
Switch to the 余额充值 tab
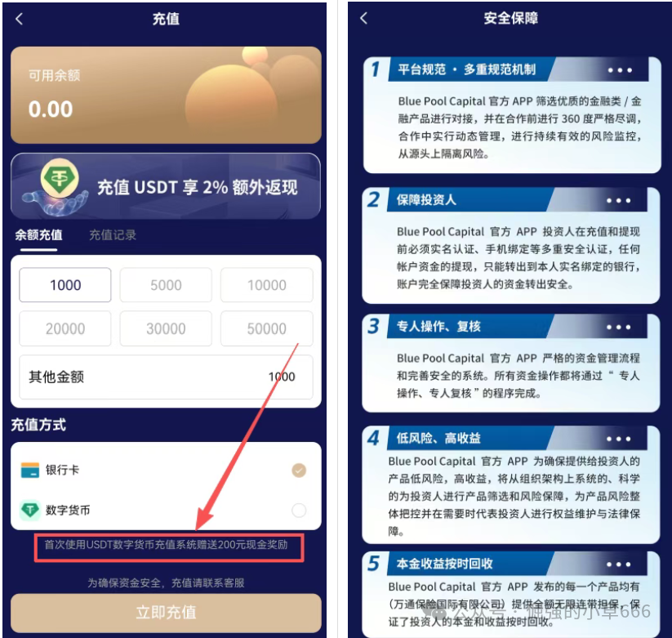[x=38, y=235]
